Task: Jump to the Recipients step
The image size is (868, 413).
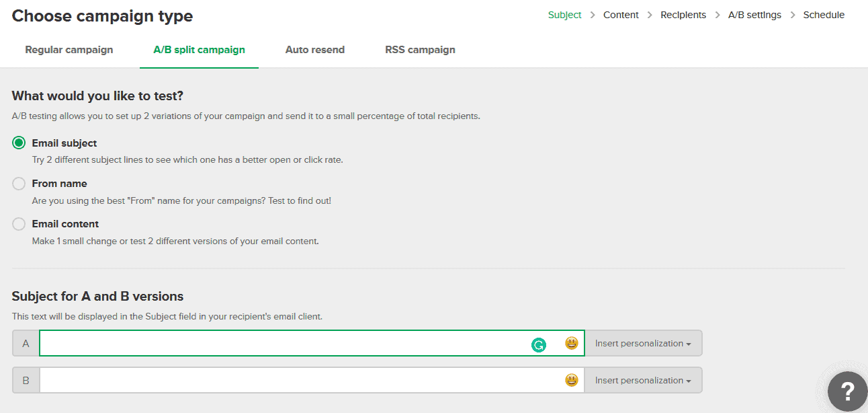Action: click(x=683, y=14)
